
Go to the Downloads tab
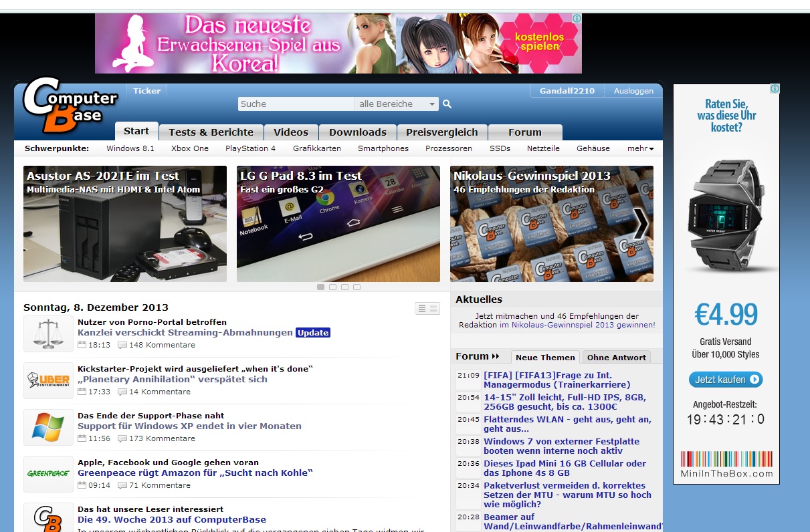(358, 132)
